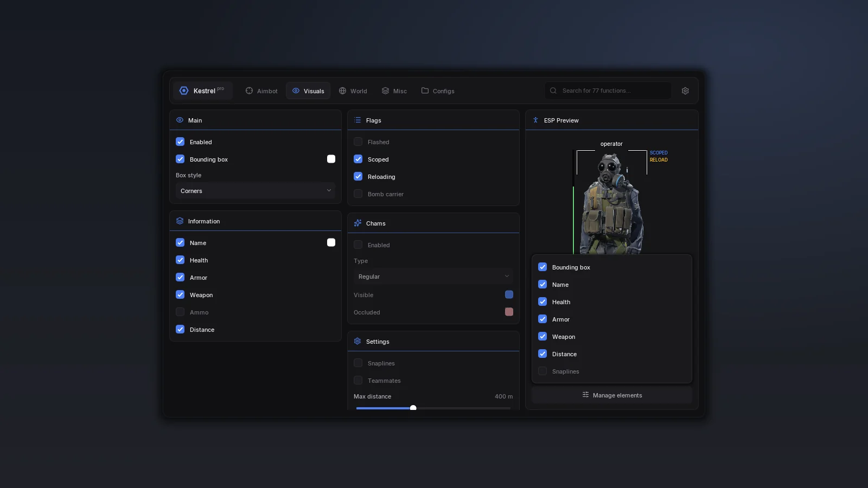The image size is (868, 488).
Task: Open the Box style Corners dropdown
Action: pyautogui.click(x=256, y=190)
